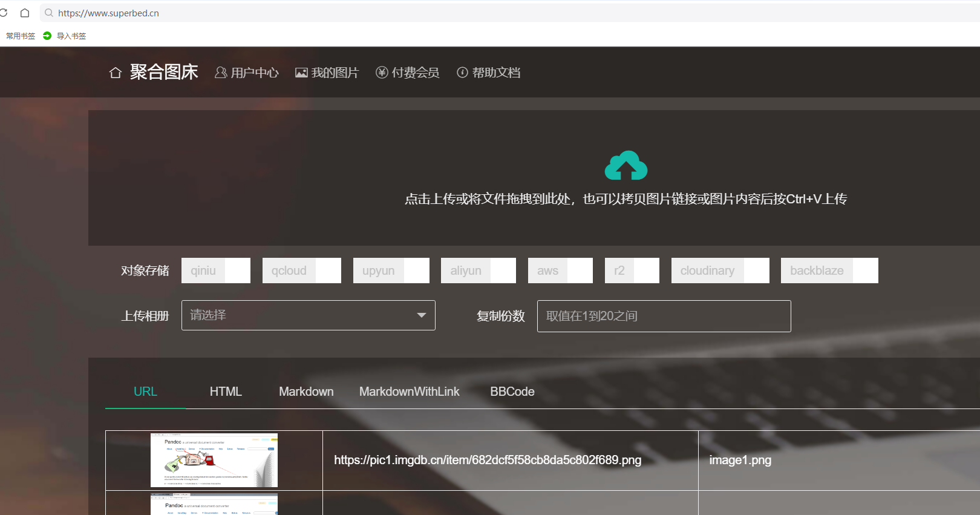Screen dimensions: 980x515
Task: Click the upload drop zone text
Action: pyautogui.click(x=626, y=199)
